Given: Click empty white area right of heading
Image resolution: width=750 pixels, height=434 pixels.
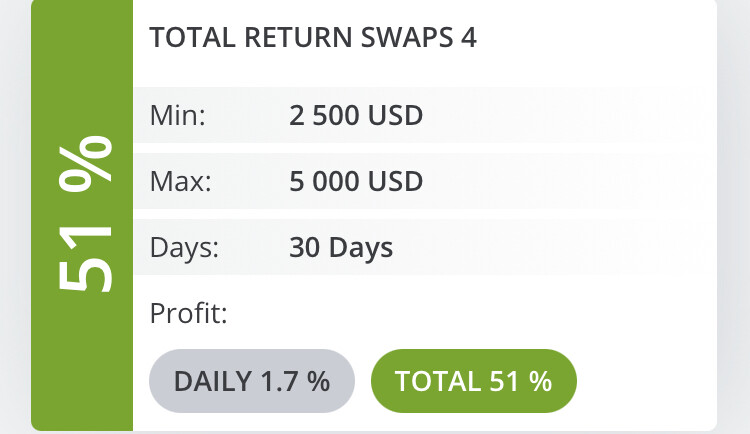Looking at the screenshot, I should 593,38.
